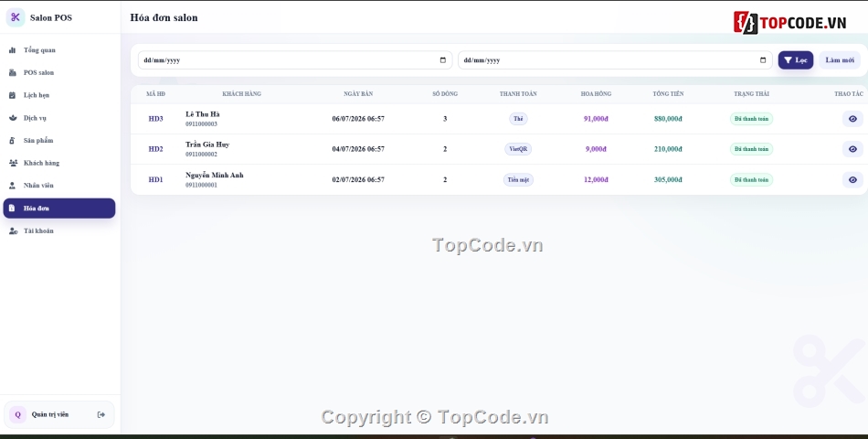Open Lịch hẹn calendar icon
The width and height of the screenshot is (868, 439).
pyautogui.click(x=12, y=95)
